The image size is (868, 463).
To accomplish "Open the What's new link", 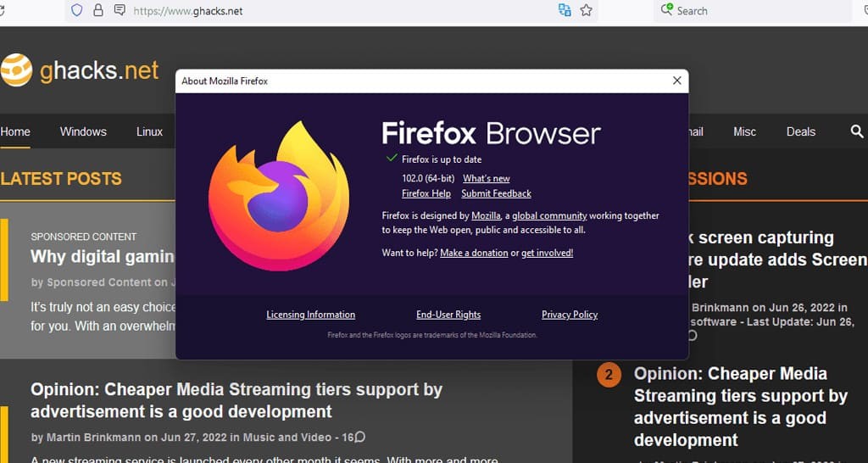I will [x=486, y=178].
